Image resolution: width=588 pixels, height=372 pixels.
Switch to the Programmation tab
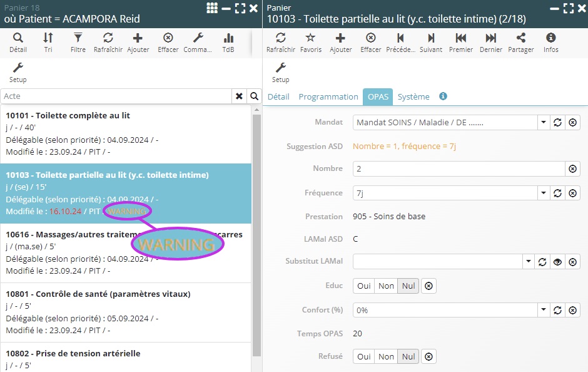click(x=328, y=96)
